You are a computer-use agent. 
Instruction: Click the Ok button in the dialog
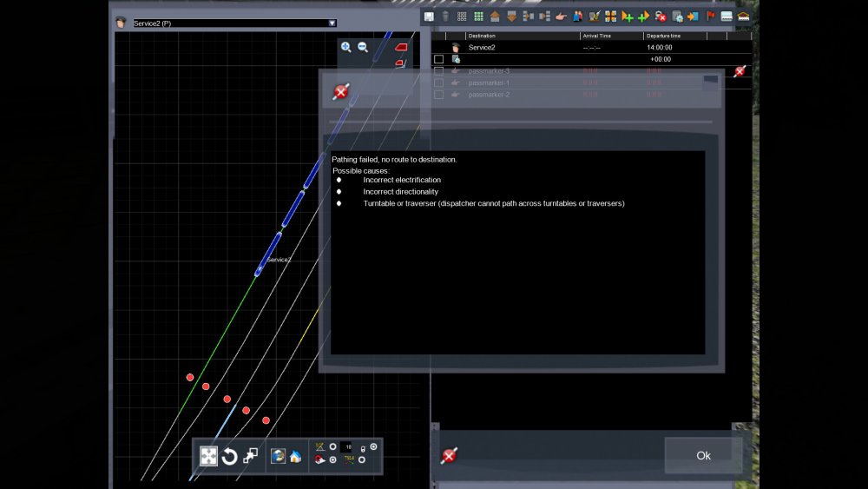(703, 455)
